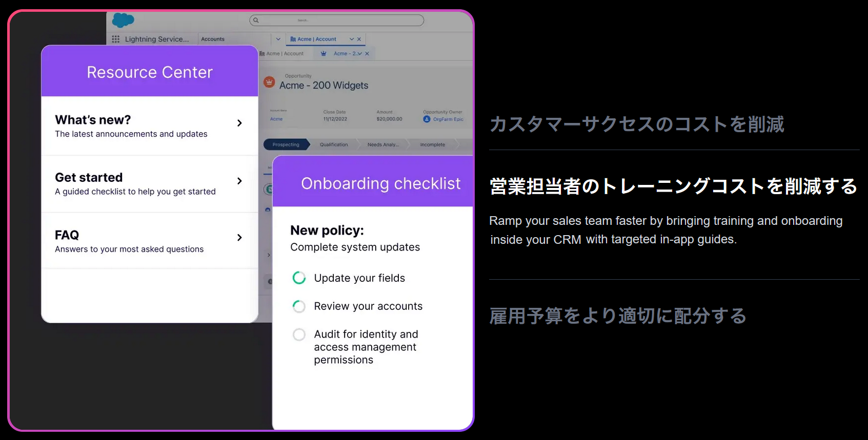
Task: Click the OrgFarm Epic owner avatar icon
Action: [427, 119]
